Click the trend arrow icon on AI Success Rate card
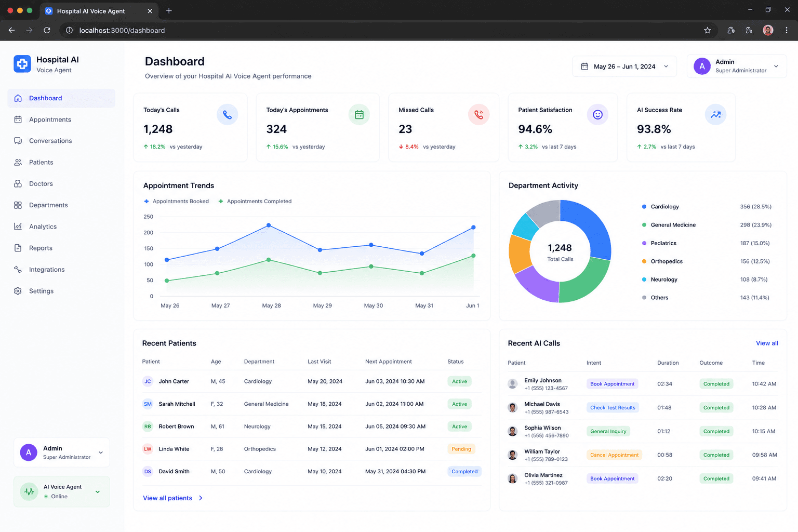This screenshot has width=798, height=532. click(x=715, y=115)
